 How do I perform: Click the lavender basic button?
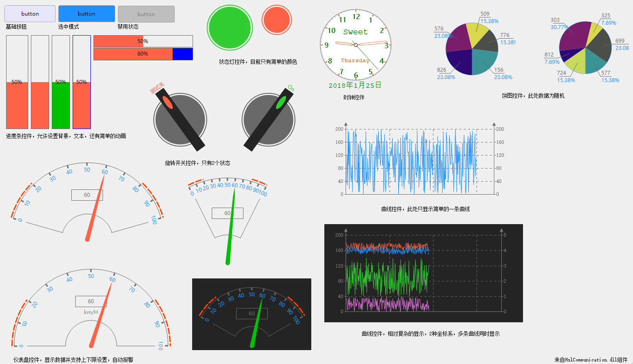coord(30,14)
